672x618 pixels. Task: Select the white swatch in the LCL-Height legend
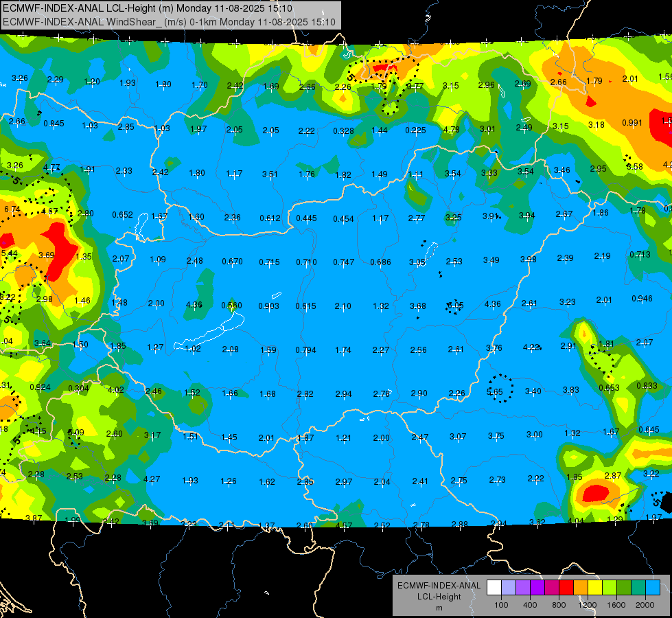point(494,588)
